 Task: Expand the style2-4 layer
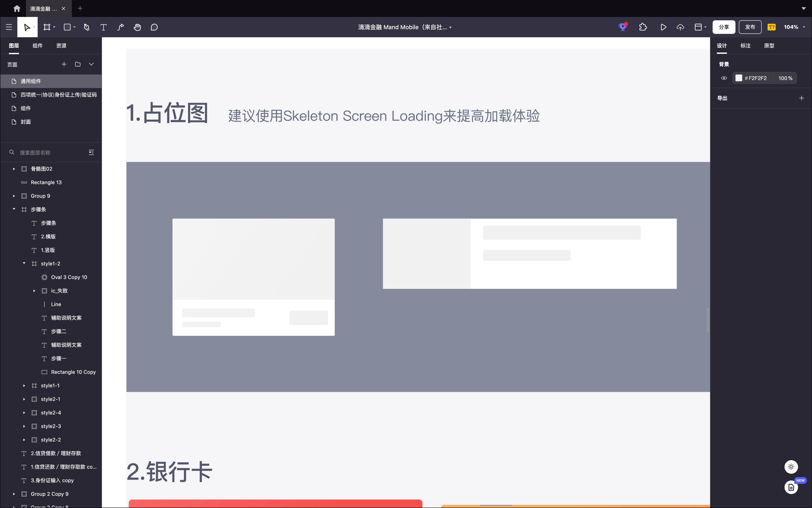24,413
